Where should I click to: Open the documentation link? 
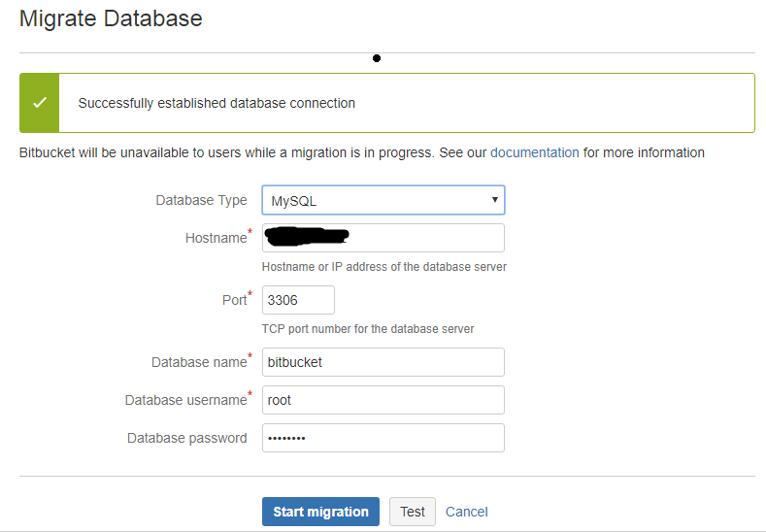534,152
